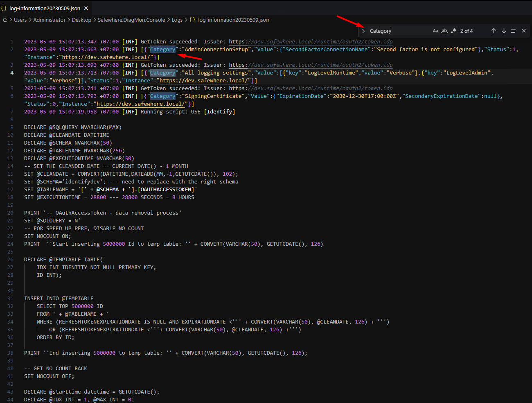
Task: Click '[OAUTHACCESSTOKEN]' on line 17
Action: tap(166, 189)
